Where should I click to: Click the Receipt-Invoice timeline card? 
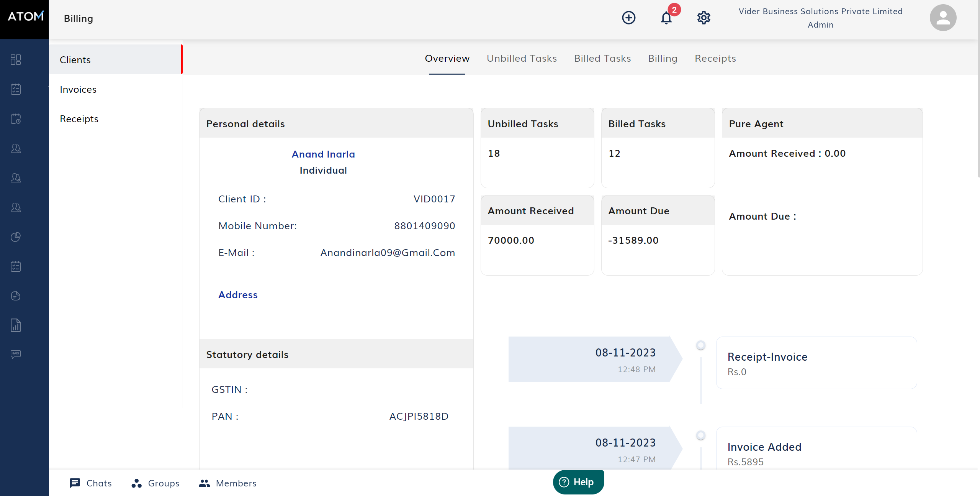[x=816, y=363]
